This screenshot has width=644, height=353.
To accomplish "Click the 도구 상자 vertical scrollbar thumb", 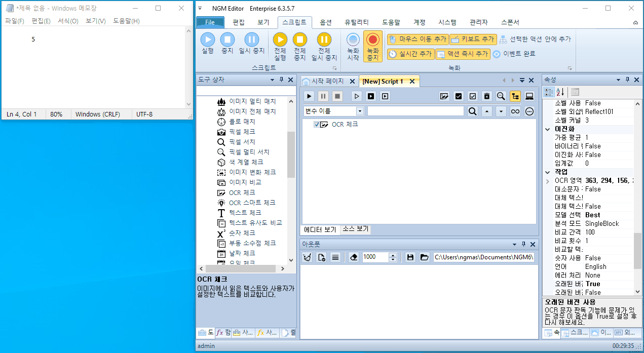I will point(291,154).
